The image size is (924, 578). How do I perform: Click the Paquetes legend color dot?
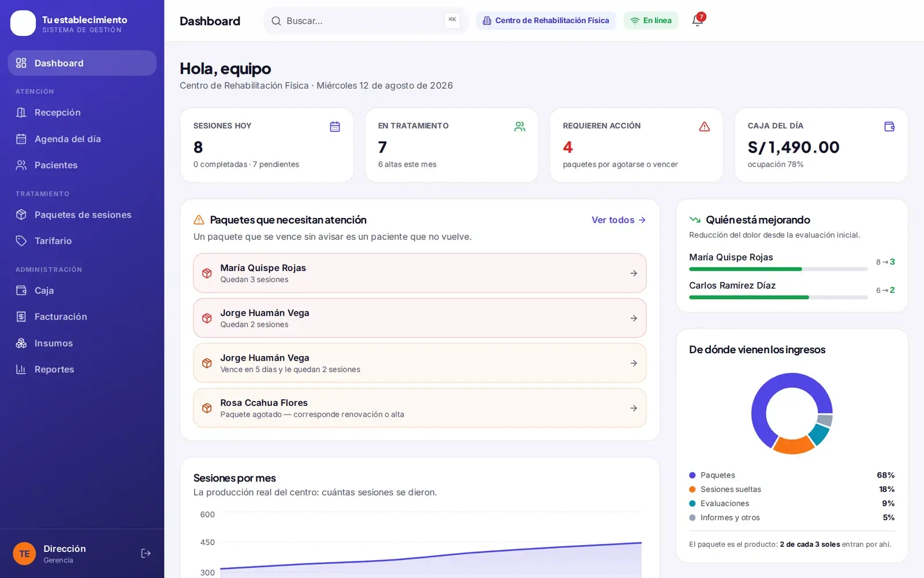tap(692, 475)
